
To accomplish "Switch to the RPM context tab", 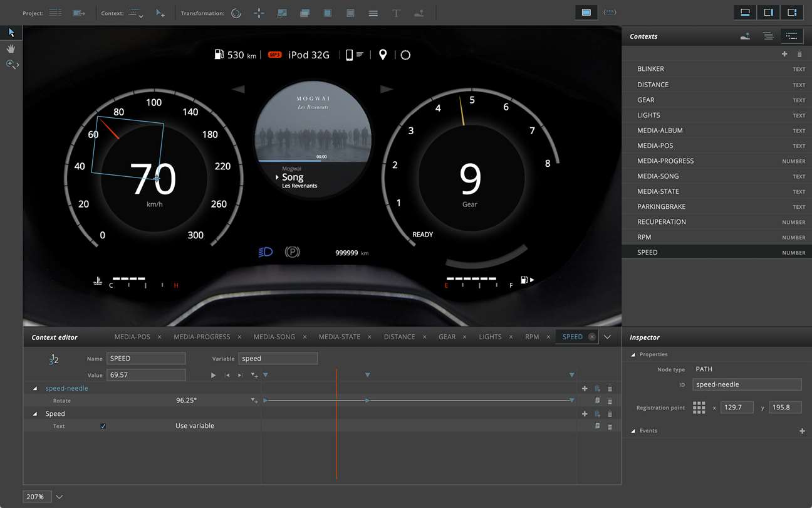I will [532, 337].
